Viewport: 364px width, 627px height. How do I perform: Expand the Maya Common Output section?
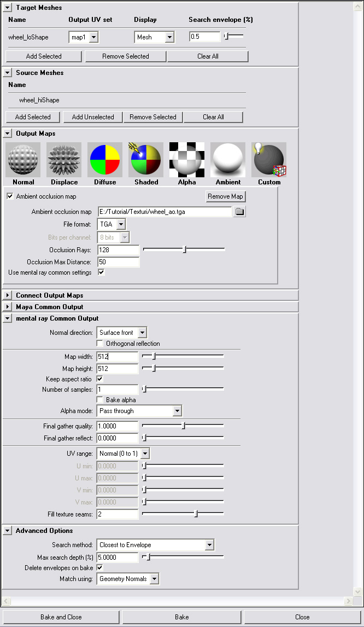click(x=8, y=307)
